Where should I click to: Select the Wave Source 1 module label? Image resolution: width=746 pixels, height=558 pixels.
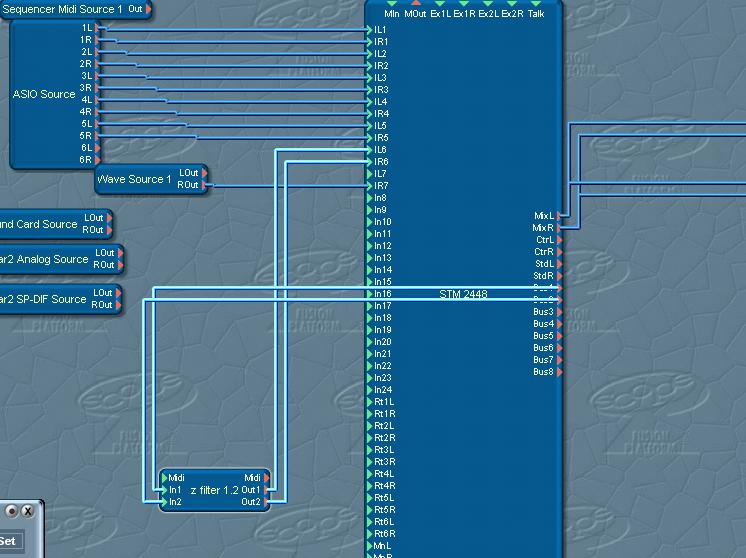tap(134, 179)
